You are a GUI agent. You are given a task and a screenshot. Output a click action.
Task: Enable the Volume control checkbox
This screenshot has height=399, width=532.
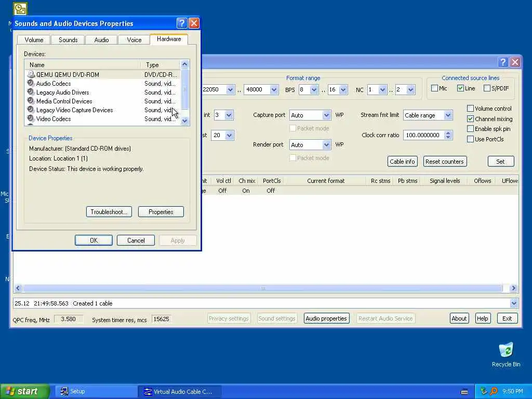[470, 109]
